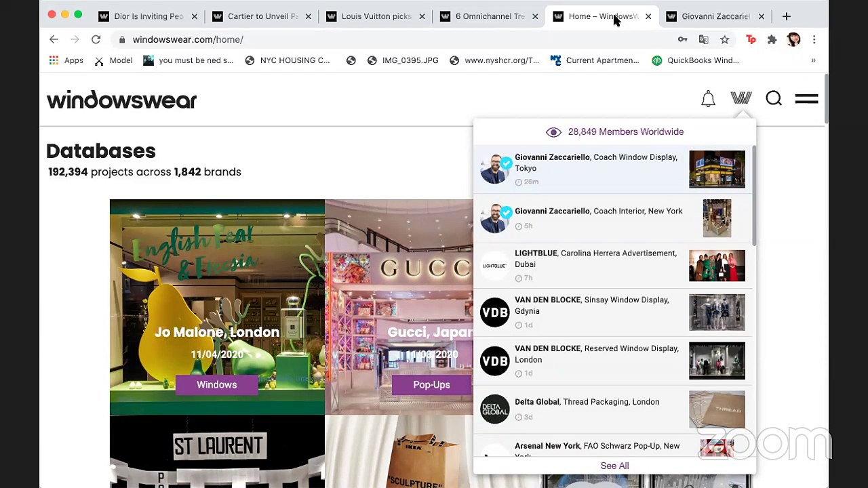Open the www.nyshcr.org bookmark

click(x=494, y=60)
